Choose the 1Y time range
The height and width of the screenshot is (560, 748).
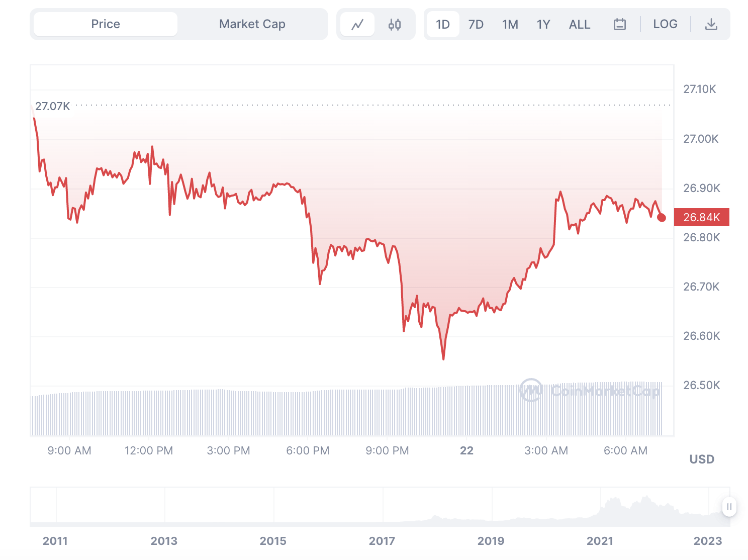[x=543, y=24]
